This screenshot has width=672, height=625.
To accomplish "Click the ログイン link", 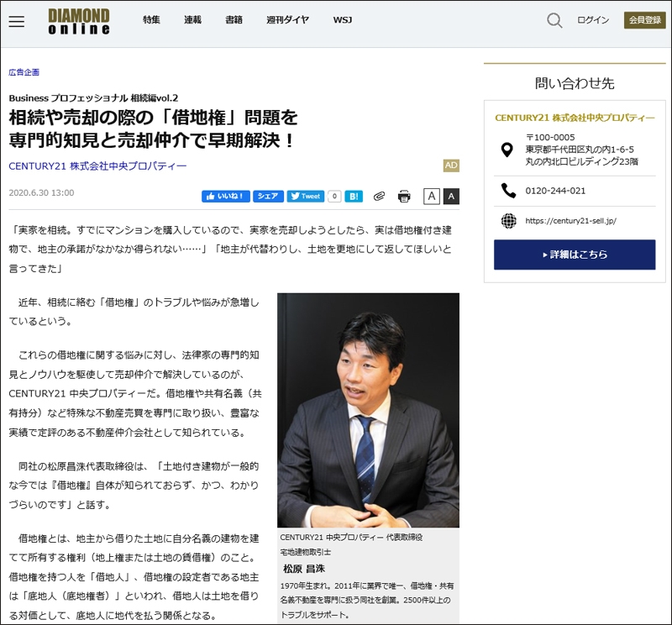I will coord(593,20).
